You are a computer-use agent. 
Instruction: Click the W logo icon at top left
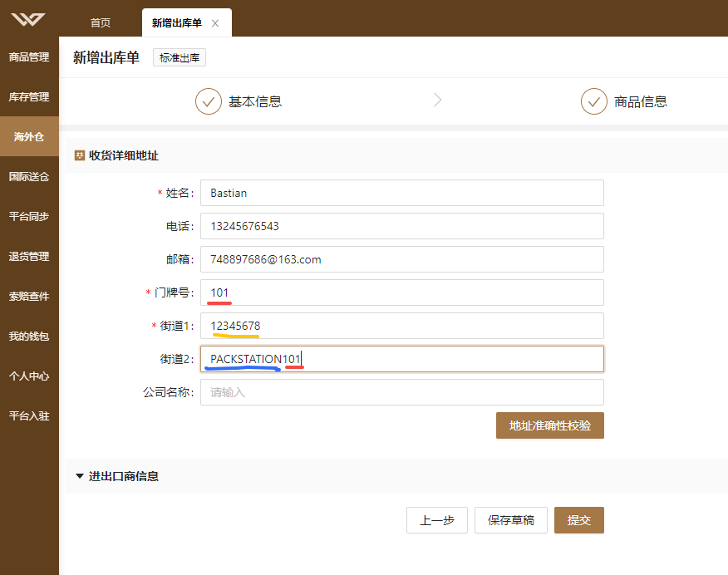pos(28,19)
